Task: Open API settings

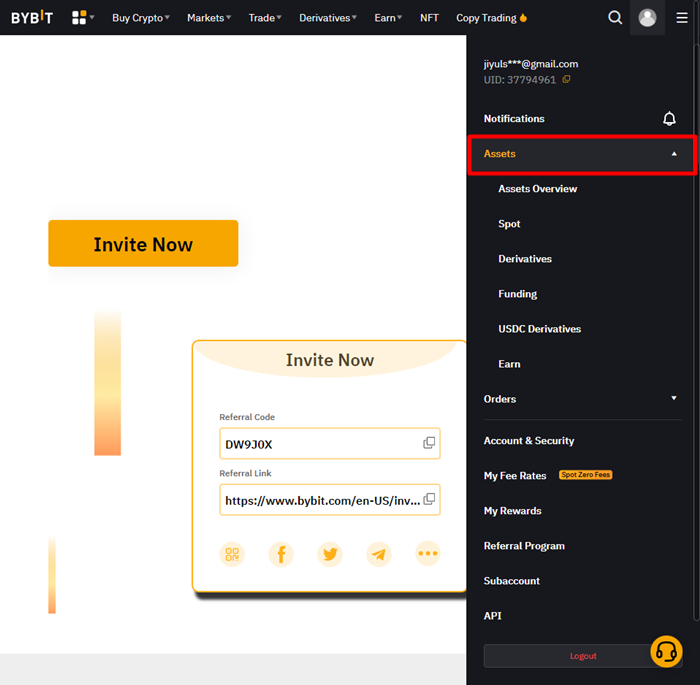Action: click(492, 616)
